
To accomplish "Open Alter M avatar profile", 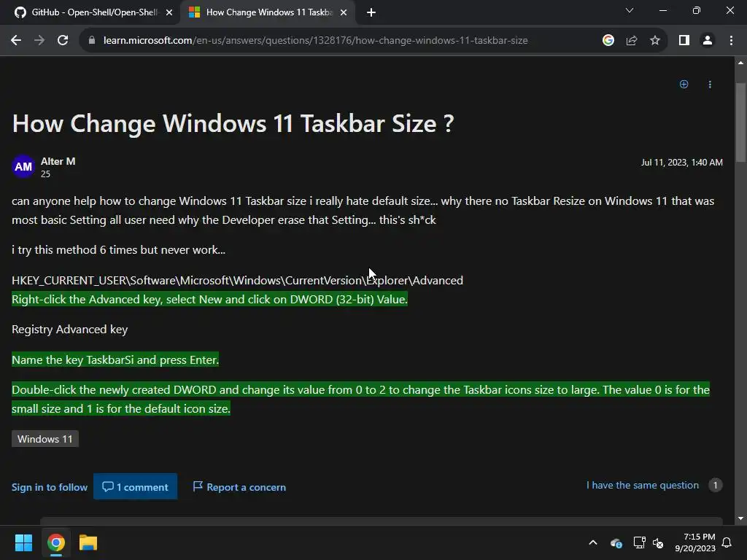I will click(x=23, y=167).
